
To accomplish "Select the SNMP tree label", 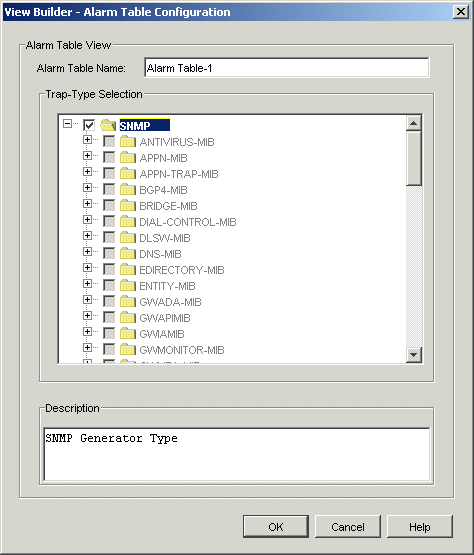I will pyautogui.click(x=144, y=125).
